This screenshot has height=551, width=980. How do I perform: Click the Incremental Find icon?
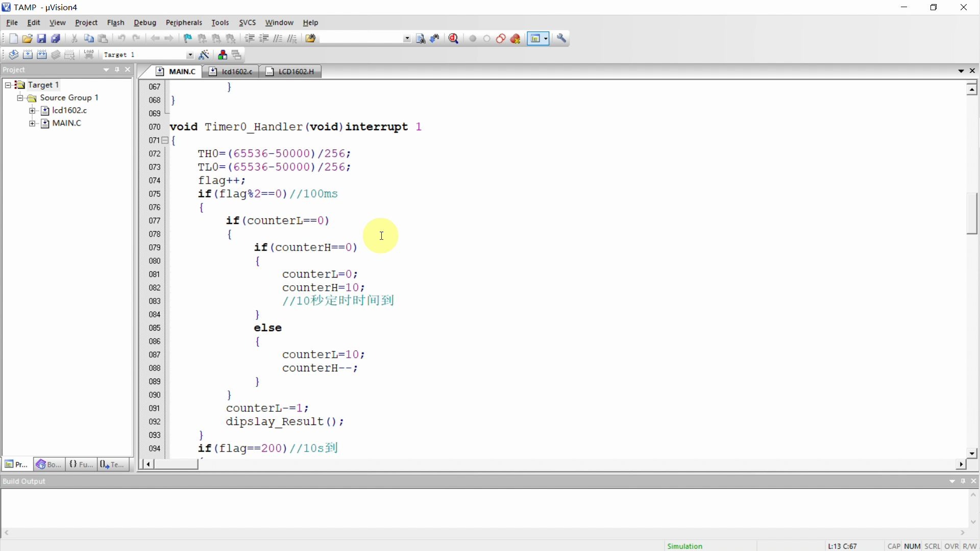coord(435,39)
